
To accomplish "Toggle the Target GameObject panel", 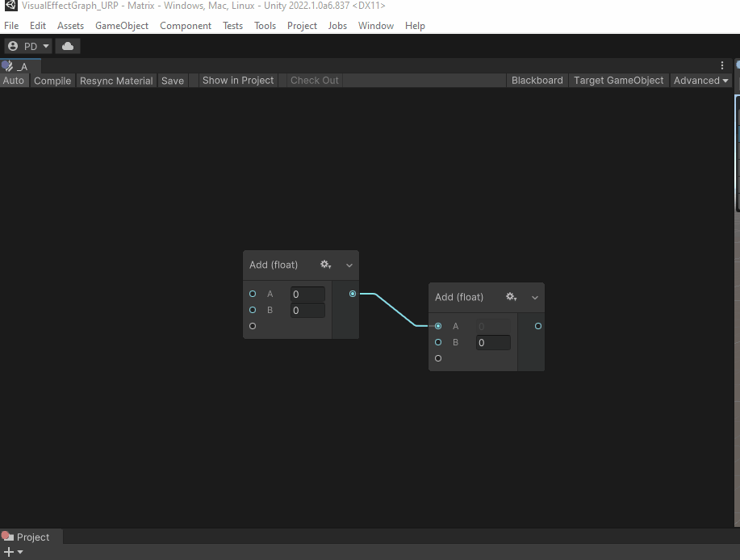I will tap(619, 81).
